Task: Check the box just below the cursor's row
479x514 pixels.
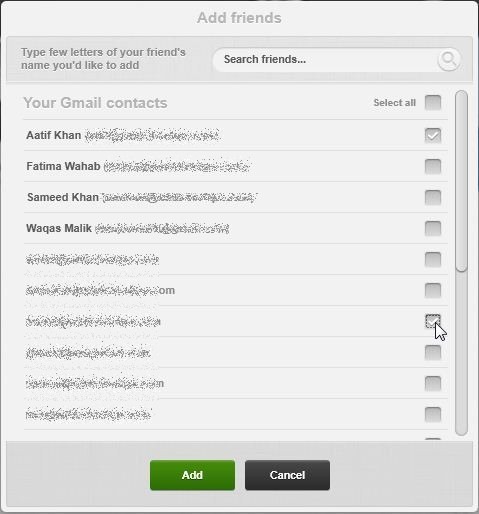Action: [433, 352]
